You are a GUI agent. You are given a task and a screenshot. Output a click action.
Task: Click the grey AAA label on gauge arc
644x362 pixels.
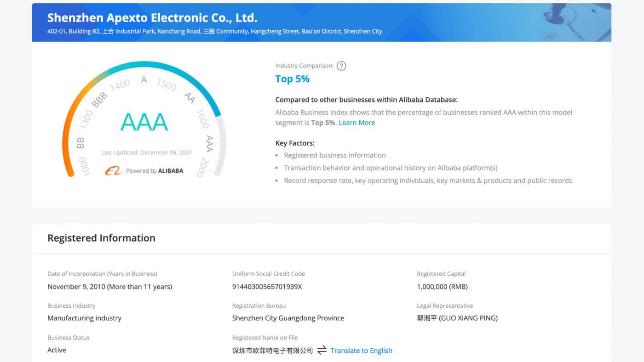(209, 143)
